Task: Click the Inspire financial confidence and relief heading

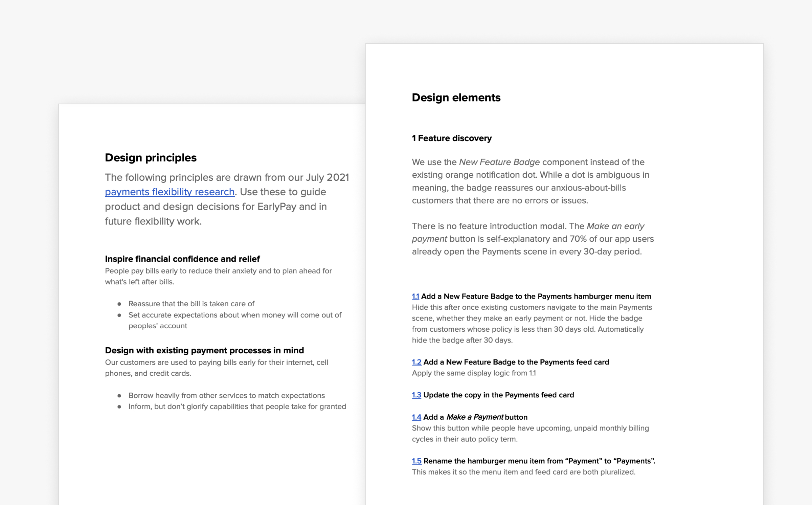Action: coord(182,259)
